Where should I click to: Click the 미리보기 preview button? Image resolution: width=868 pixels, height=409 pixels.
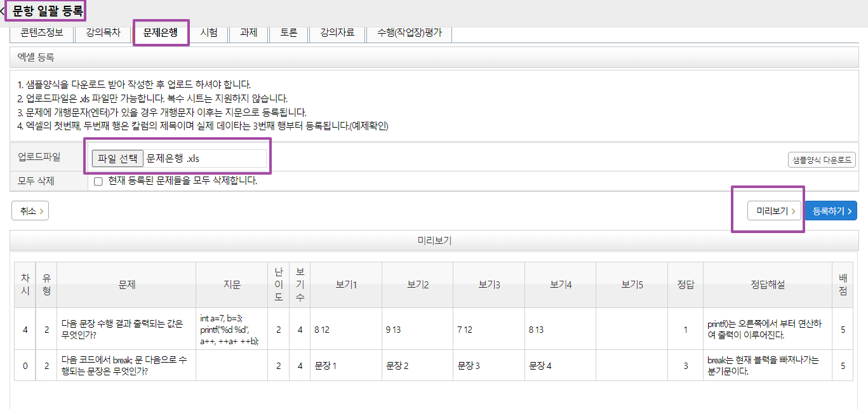click(x=775, y=211)
